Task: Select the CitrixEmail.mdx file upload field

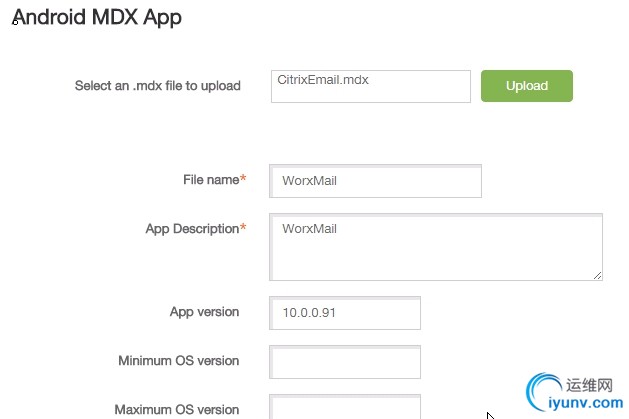Action: [371, 86]
